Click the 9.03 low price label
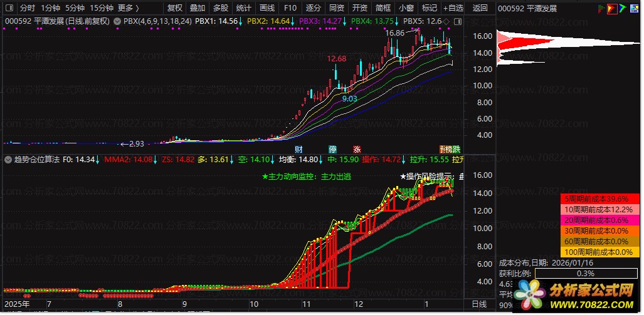This screenshot has width=644, height=315. pos(349,98)
